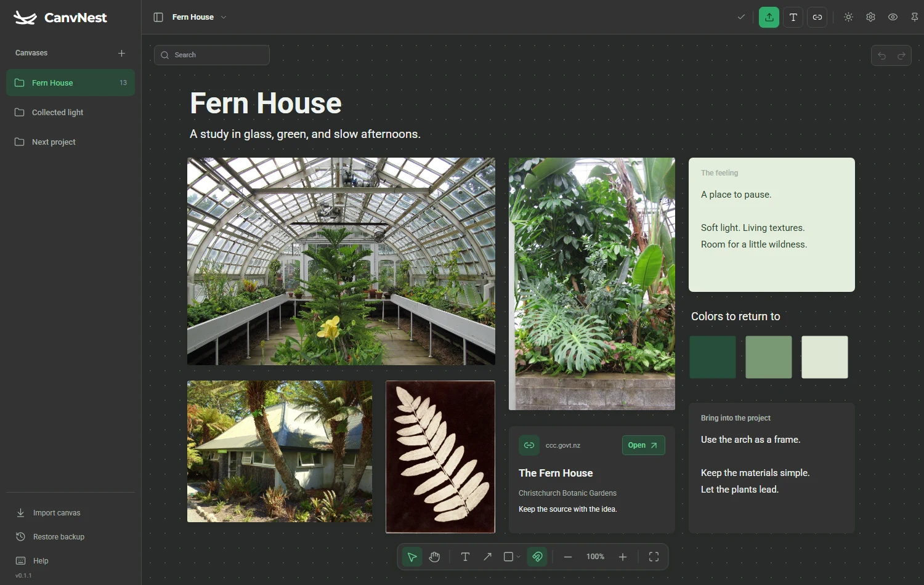Toggle the magnet snapping tool

537,557
